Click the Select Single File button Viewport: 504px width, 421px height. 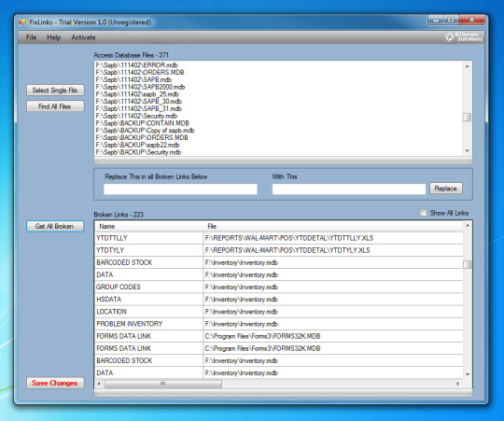(x=55, y=90)
